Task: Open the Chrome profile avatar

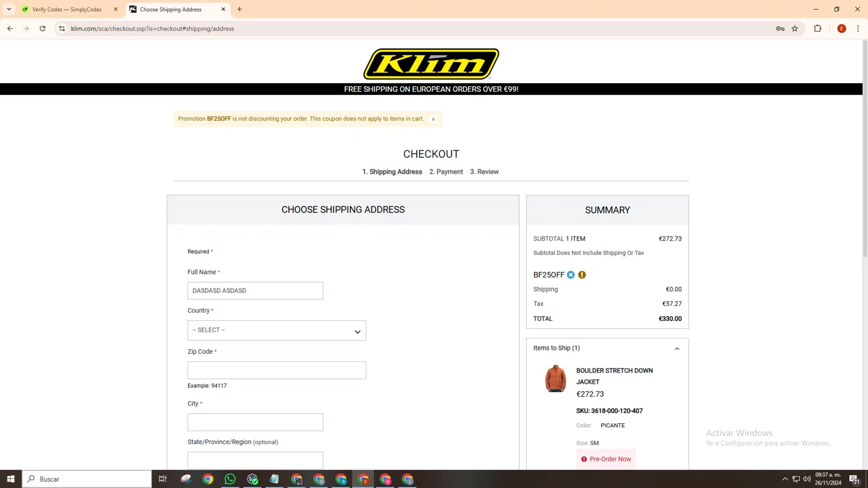Action: pos(841,28)
